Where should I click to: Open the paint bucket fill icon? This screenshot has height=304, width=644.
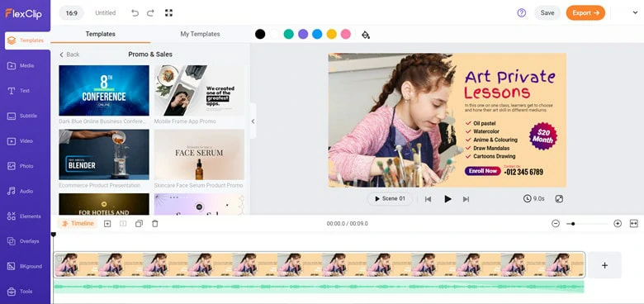366,35
